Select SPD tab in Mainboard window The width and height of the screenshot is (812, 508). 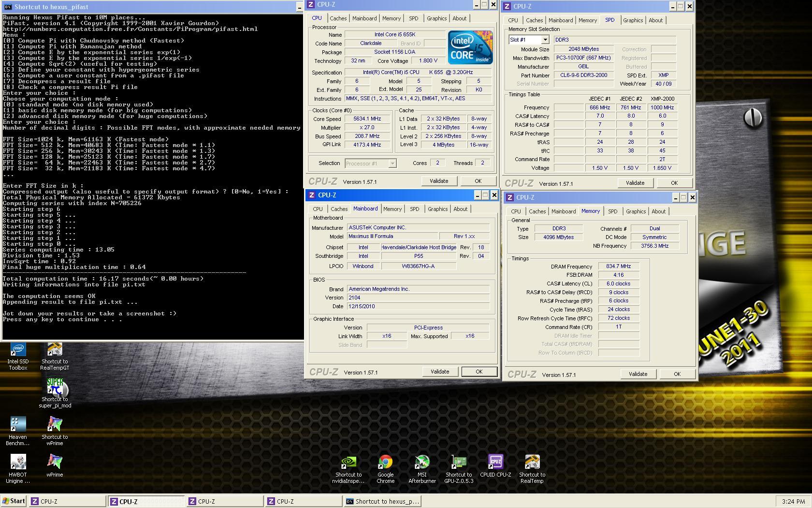tap(414, 209)
